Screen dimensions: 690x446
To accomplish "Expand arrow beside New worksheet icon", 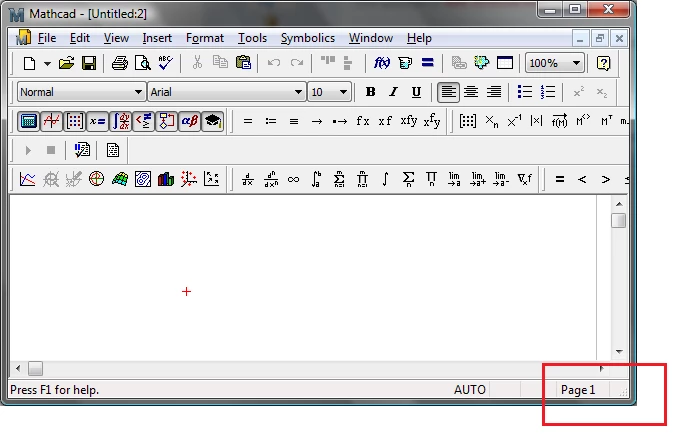I will (47, 64).
